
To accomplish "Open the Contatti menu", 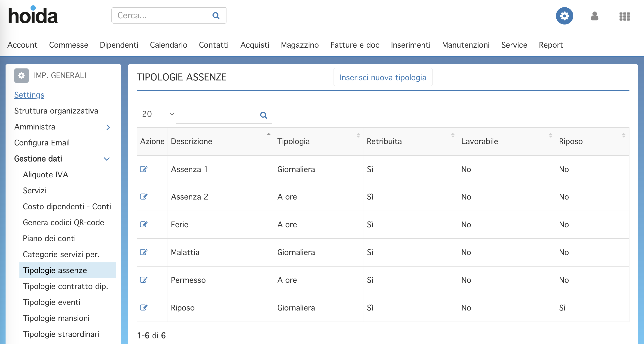I will click(214, 45).
